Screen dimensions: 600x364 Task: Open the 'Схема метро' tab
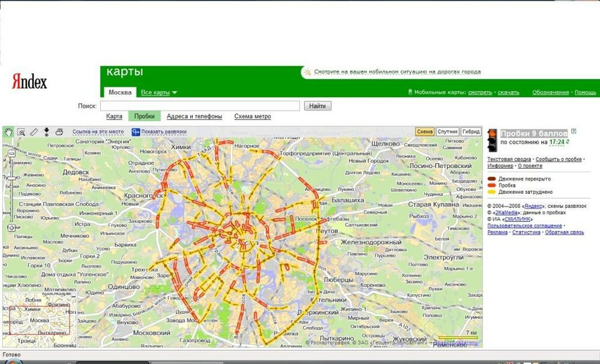[253, 116]
